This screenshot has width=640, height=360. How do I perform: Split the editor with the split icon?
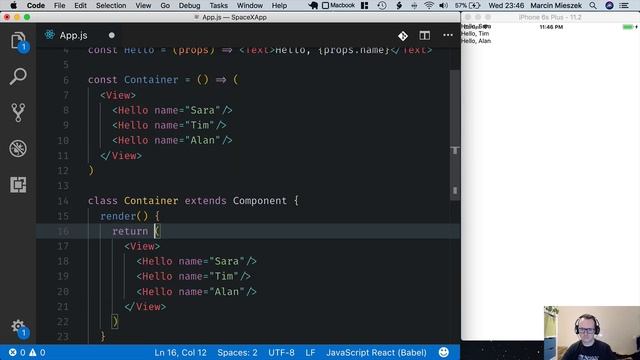(x=424, y=36)
